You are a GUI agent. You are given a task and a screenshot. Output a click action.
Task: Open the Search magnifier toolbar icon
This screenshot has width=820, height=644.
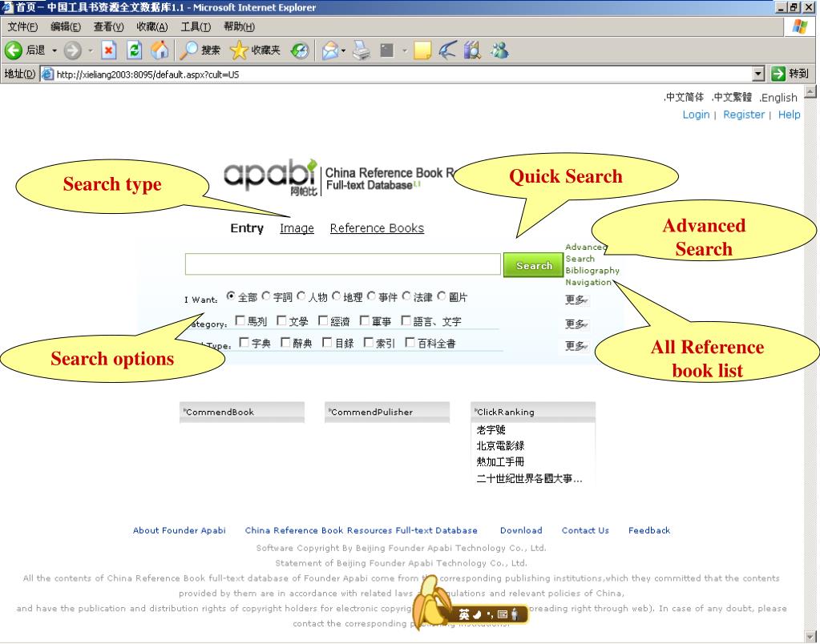click(188, 50)
